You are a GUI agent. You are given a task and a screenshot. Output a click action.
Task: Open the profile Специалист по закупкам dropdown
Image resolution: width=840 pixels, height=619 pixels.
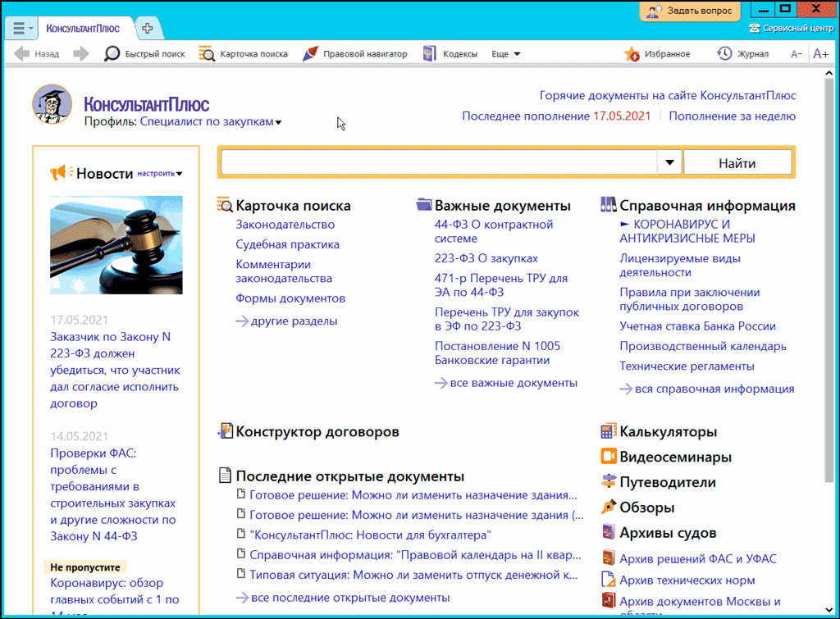(x=211, y=121)
